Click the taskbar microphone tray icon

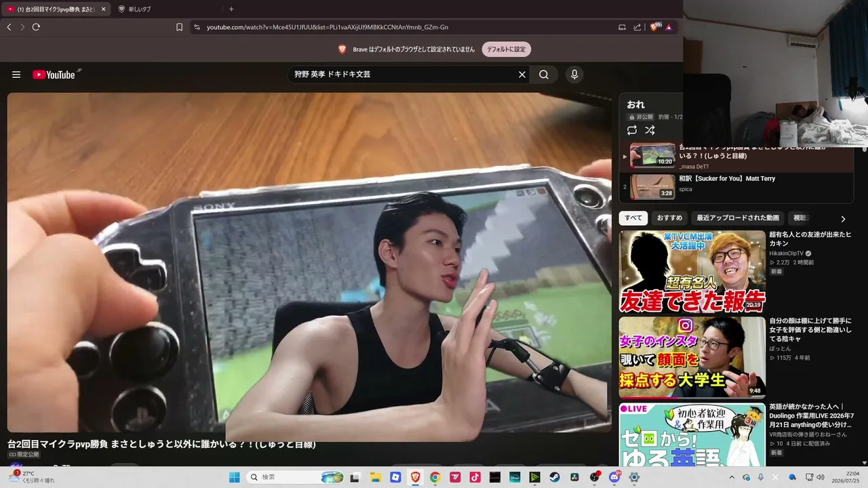[x=760, y=477]
